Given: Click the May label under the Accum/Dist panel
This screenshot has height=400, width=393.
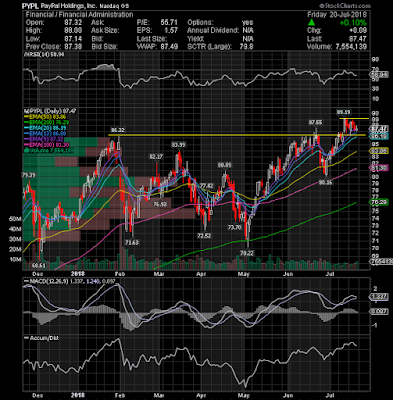Looking at the screenshot, I should (244, 395).
